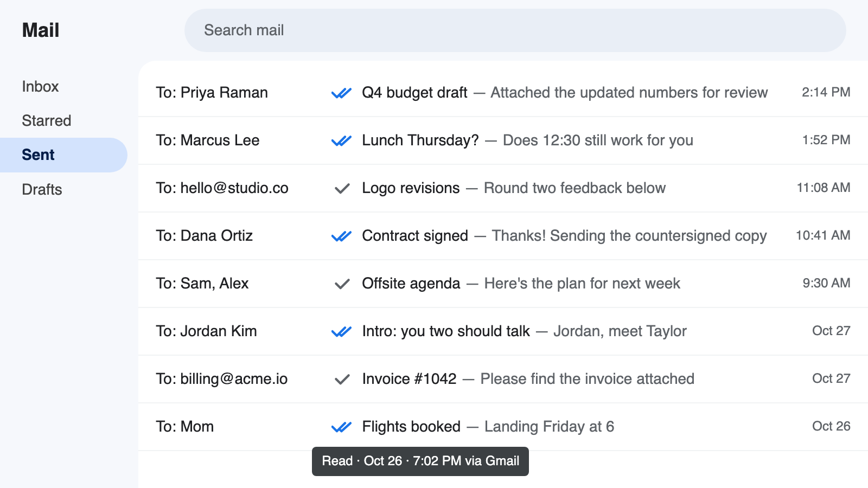Click double check icon on Marcus Lee email

point(341,141)
